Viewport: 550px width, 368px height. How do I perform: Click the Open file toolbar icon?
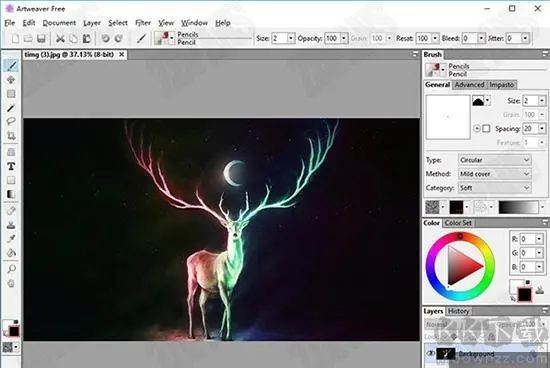(x=28, y=38)
